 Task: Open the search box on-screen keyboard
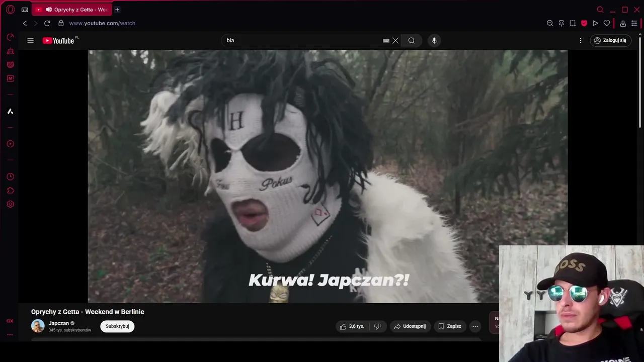pos(386,41)
